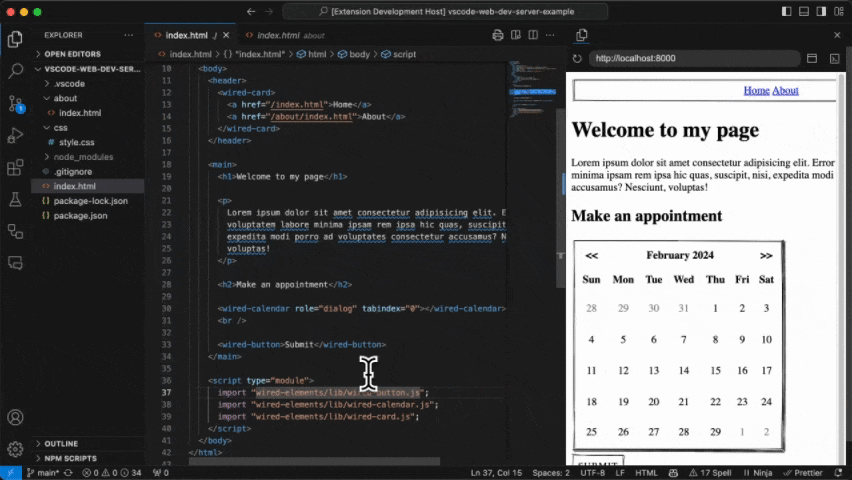The width and height of the screenshot is (852, 480).
Task: Toggle the primary side bar layout
Action: [x=786, y=11]
